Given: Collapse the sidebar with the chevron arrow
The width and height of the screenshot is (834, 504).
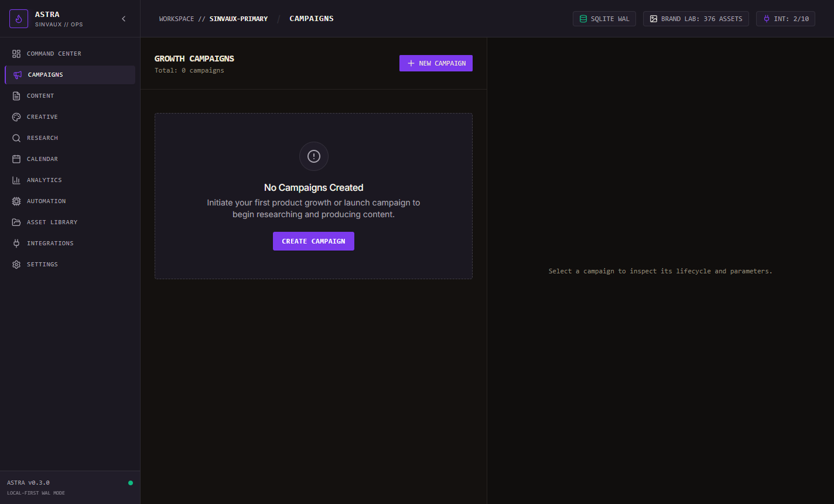Looking at the screenshot, I should (x=124, y=19).
